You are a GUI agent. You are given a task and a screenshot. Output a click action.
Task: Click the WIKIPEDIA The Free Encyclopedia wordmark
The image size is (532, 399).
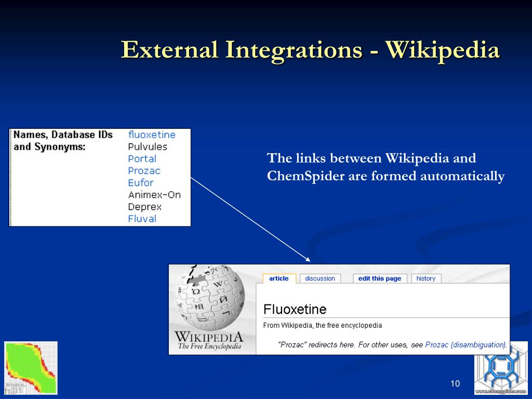pos(209,340)
